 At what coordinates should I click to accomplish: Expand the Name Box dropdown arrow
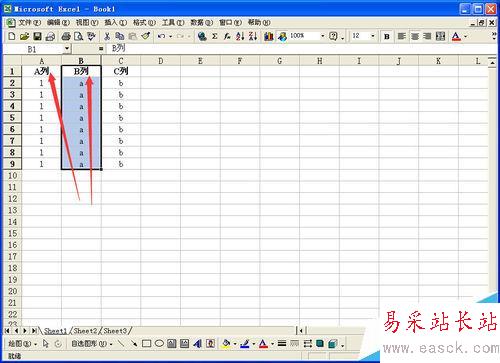pos(67,49)
